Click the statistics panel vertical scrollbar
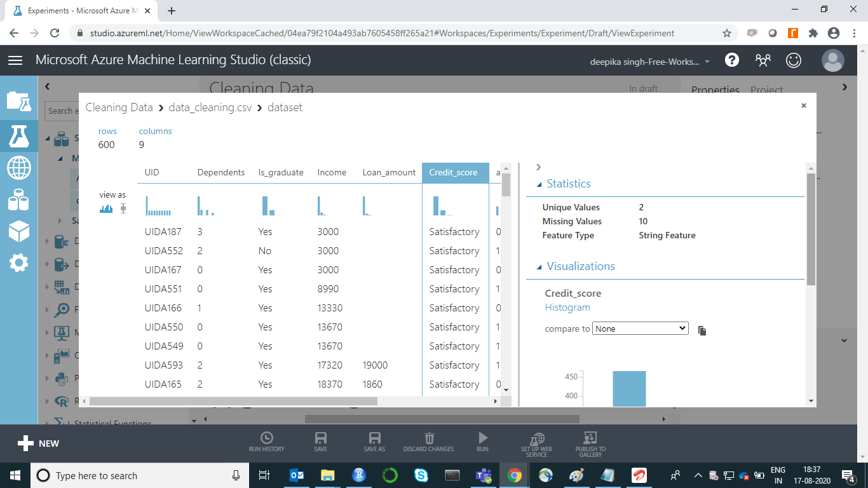The width and height of the screenshot is (868, 488). pos(811,229)
